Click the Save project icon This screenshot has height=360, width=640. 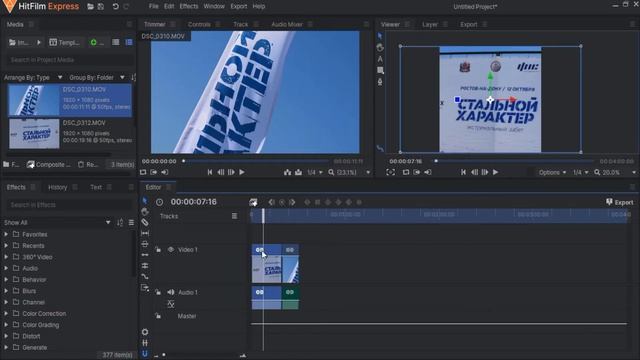tap(100, 7)
